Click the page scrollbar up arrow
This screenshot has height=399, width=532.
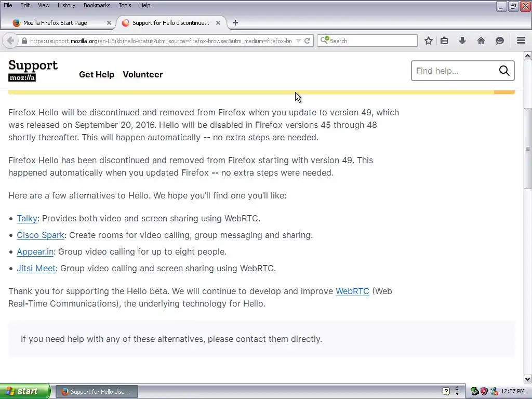click(528, 56)
